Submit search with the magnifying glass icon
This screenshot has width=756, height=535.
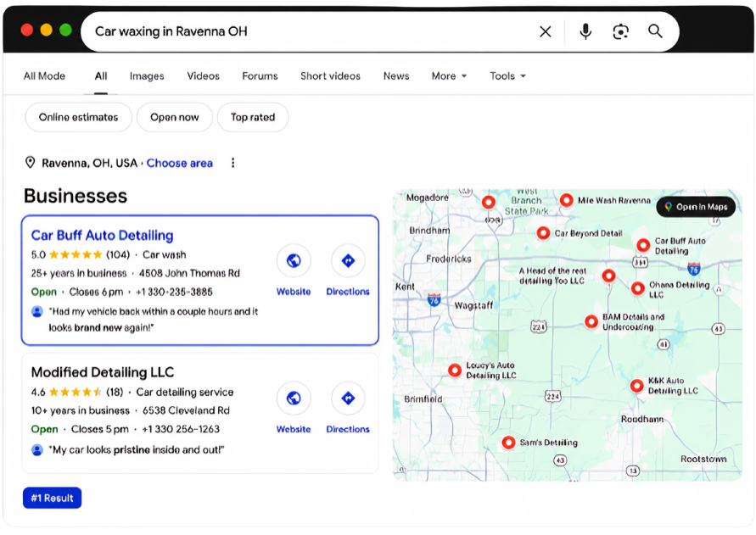click(655, 31)
